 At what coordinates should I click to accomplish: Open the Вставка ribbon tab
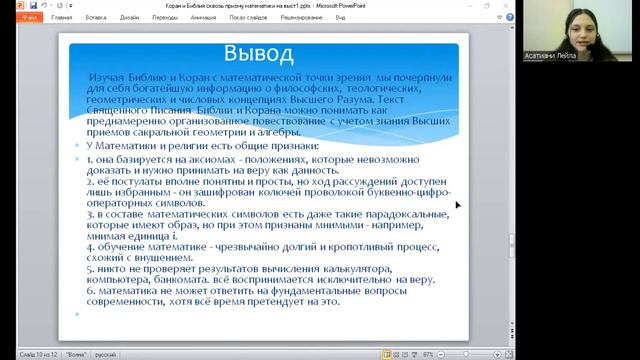tap(96, 18)
